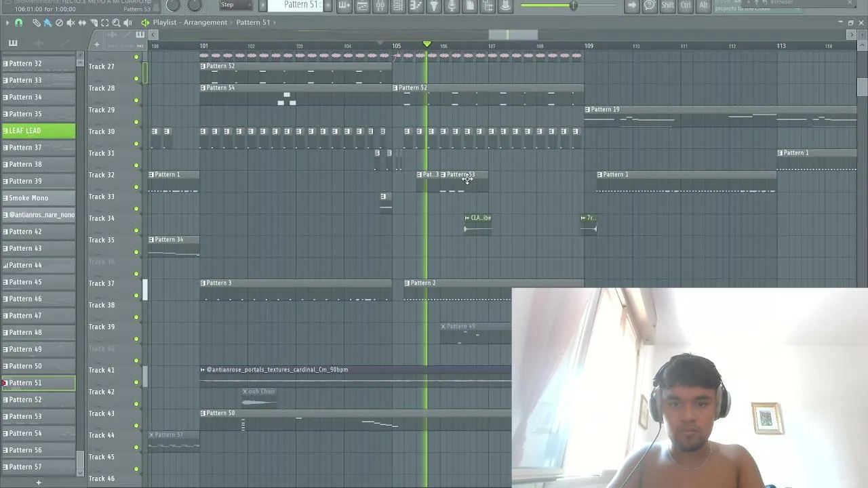Click the plus icon above track headers
This screenshot has height=488, width=868.
(x=96, y=45)
